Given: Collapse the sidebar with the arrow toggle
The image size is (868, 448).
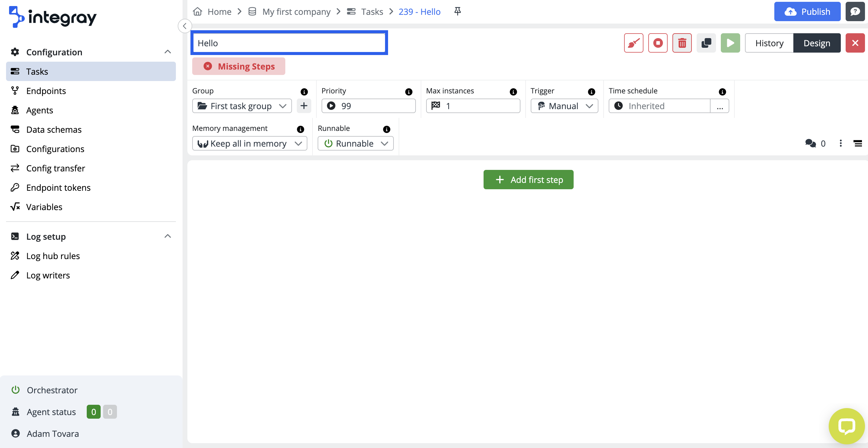Looking at the screenshot, I should click(185, 26).
